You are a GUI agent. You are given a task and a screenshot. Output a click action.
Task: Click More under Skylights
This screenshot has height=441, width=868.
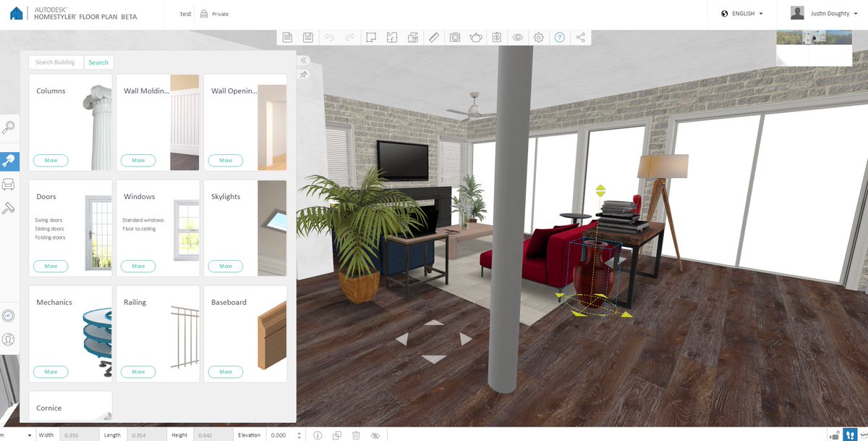tap(226, 266)
